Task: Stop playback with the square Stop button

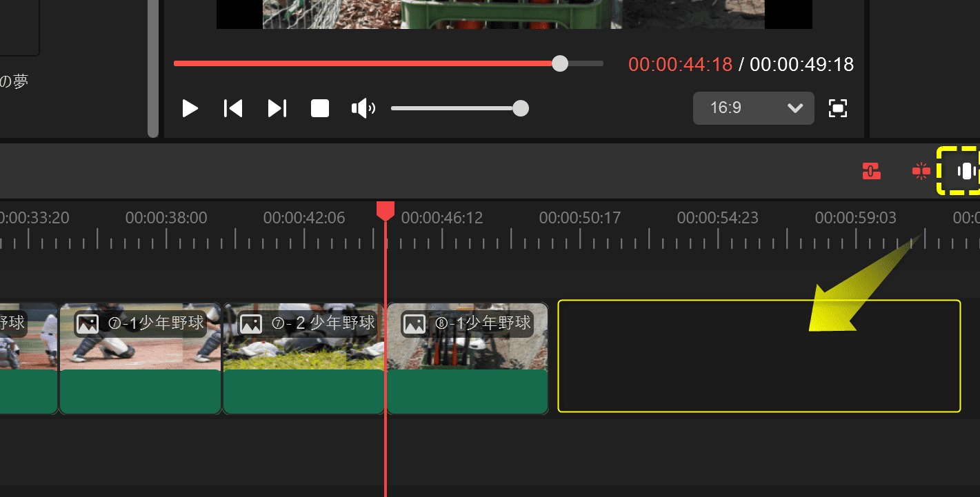Action: point(320,108)
